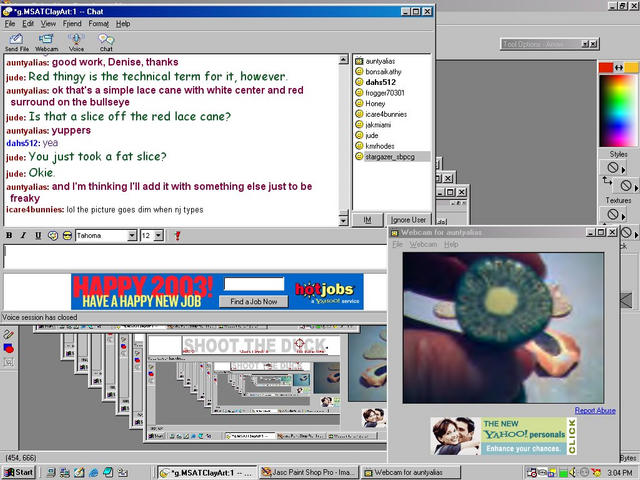The image size is (640, 480).
Task: Select jakmiami in the user list
Action: click(378, 124)
